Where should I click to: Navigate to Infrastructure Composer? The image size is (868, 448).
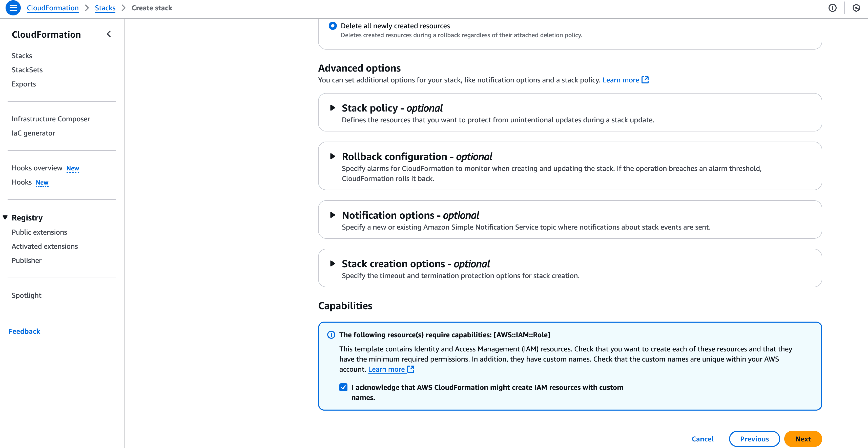(51, 119)
